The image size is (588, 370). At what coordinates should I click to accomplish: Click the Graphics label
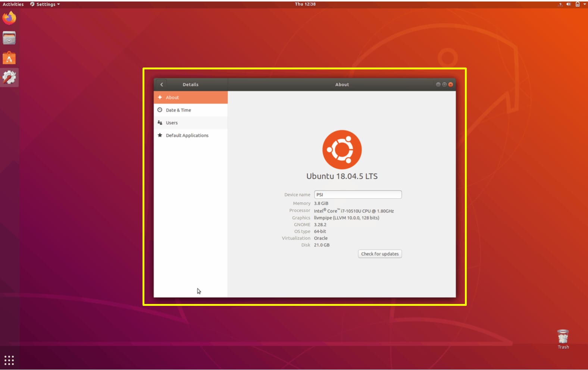(x=301, y=218)
